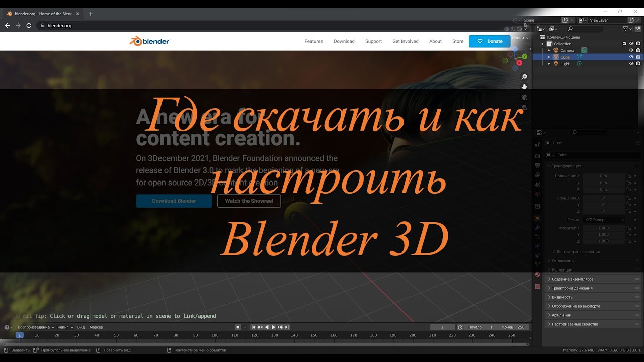This screenshot has width=644, height=362.
Task: Hide the Cube with its eye icon
Action: coord(631,57)
